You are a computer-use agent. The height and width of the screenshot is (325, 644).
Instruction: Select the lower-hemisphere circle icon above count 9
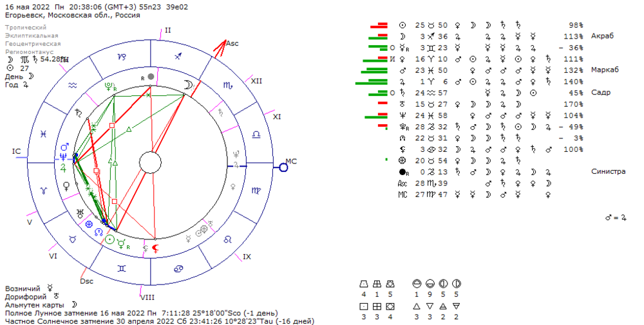[x=430, y=284]
